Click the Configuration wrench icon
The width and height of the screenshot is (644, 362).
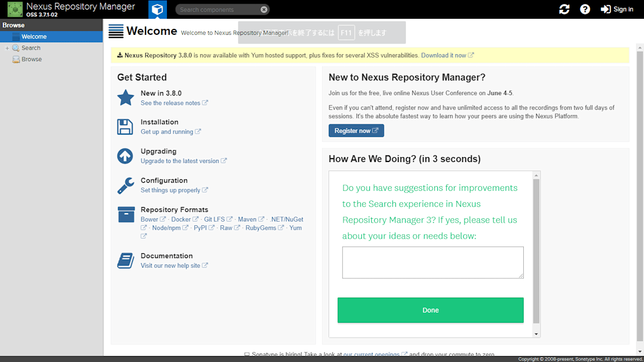125,186
